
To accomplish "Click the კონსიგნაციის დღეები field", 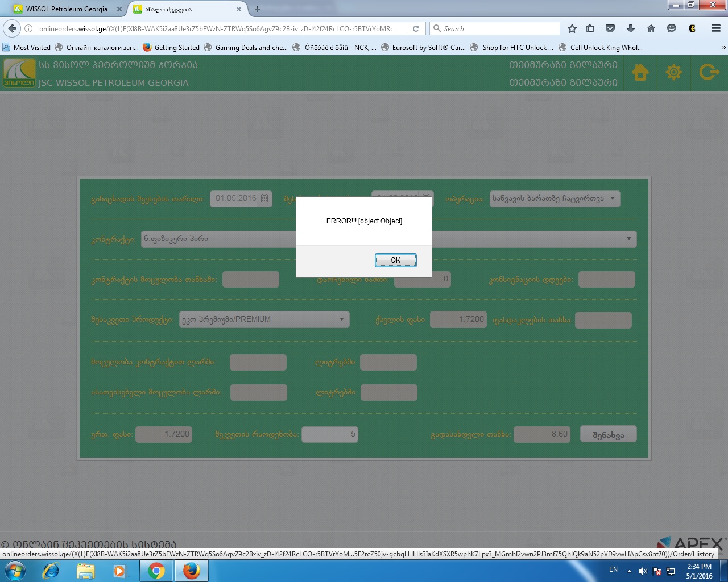I will (606, 279).
